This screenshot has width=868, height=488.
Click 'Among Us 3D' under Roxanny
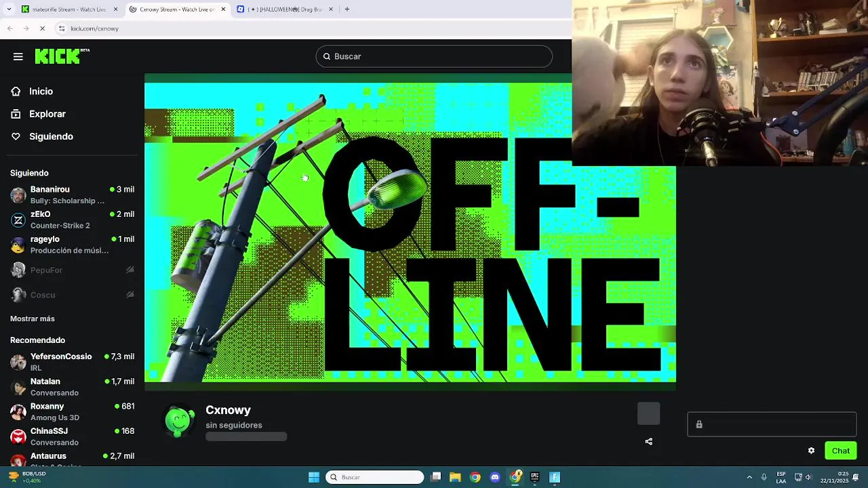(55, 418)
